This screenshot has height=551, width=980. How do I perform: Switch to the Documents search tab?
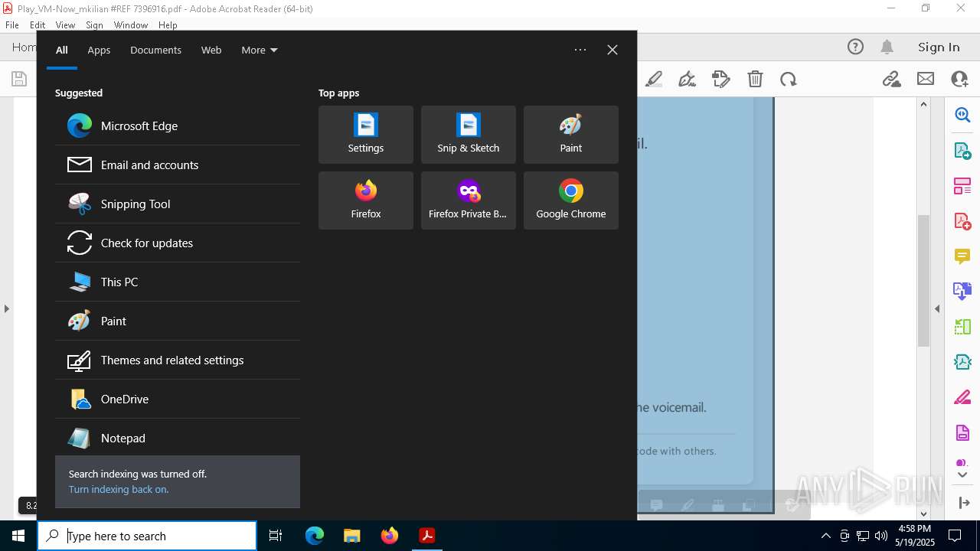(x=155, y=50)
